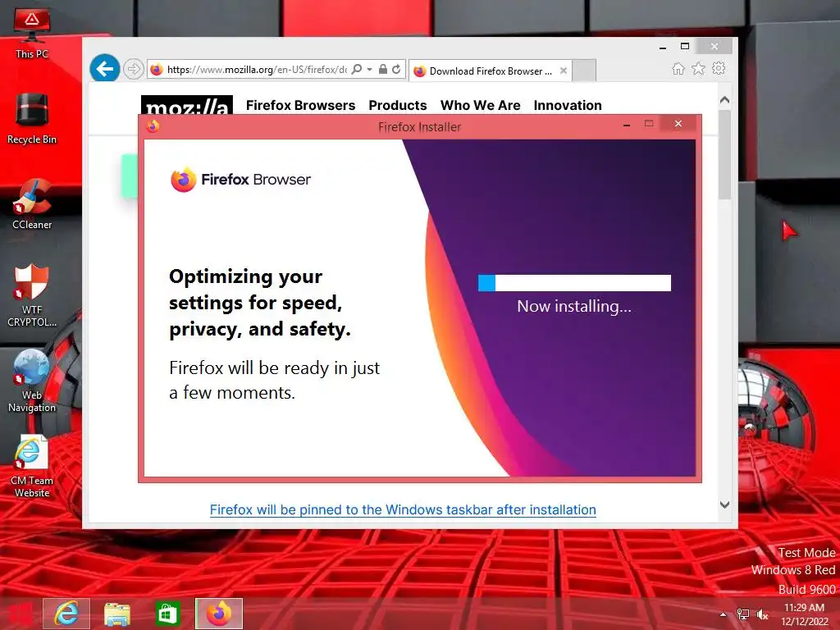840x630 pixels.
Task: Open the Innovation menu on mozilla.org
Action: [x=568, y=106]
